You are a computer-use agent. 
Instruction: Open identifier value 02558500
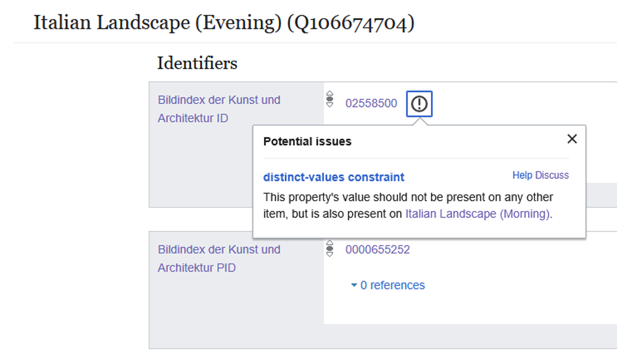371,103
